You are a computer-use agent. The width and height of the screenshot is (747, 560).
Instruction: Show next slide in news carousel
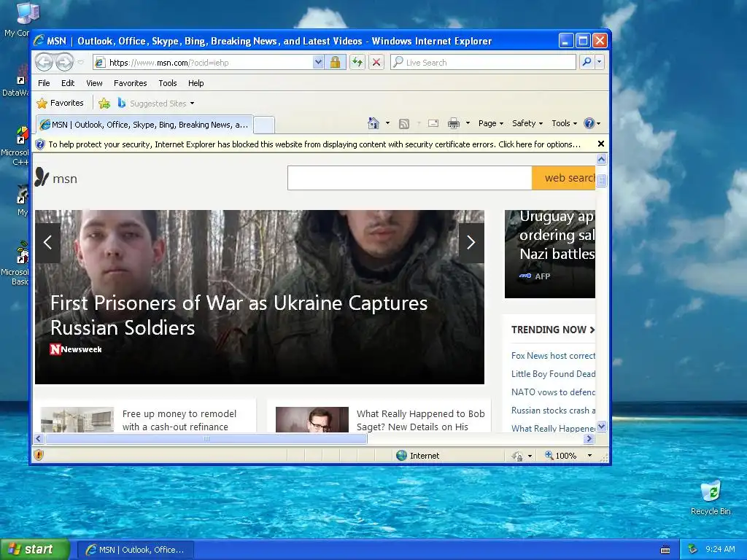point(471,243)
